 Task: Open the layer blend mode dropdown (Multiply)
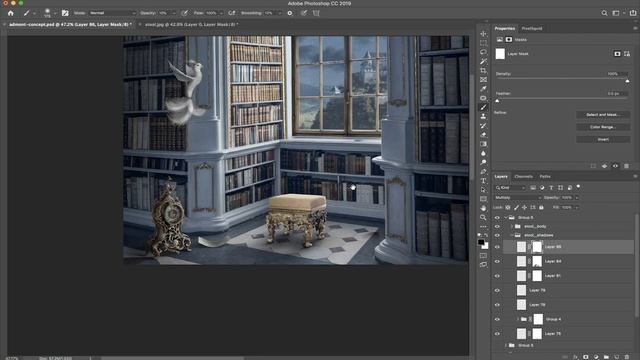click(x=518, y=198)
